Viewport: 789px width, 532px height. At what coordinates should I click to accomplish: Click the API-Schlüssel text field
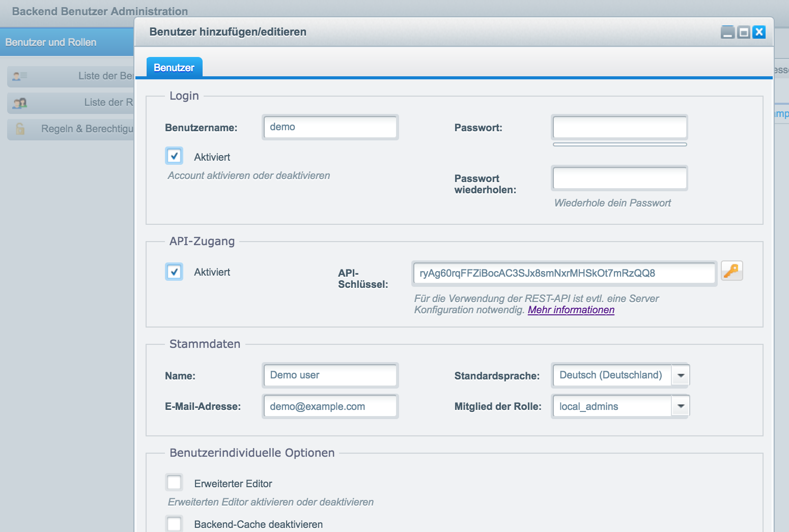click(x=565, y=274)
